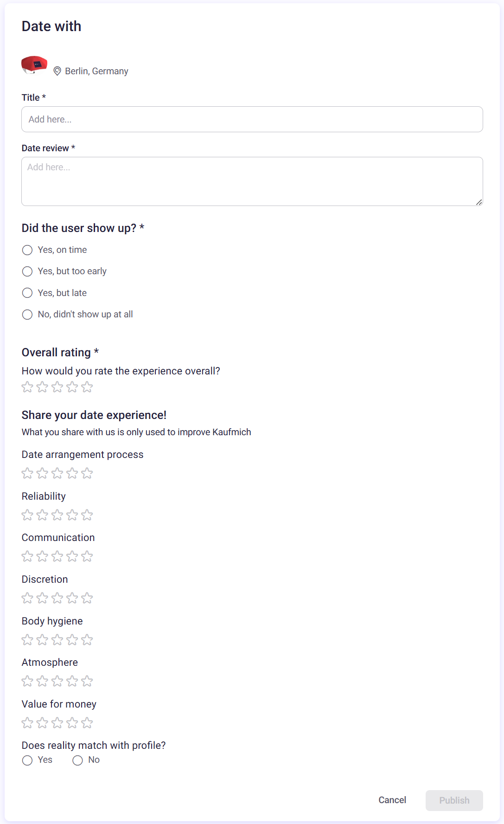The image size is (504, 824).
Task: Give Discretion a two-star rating
Action: point(42,598)
